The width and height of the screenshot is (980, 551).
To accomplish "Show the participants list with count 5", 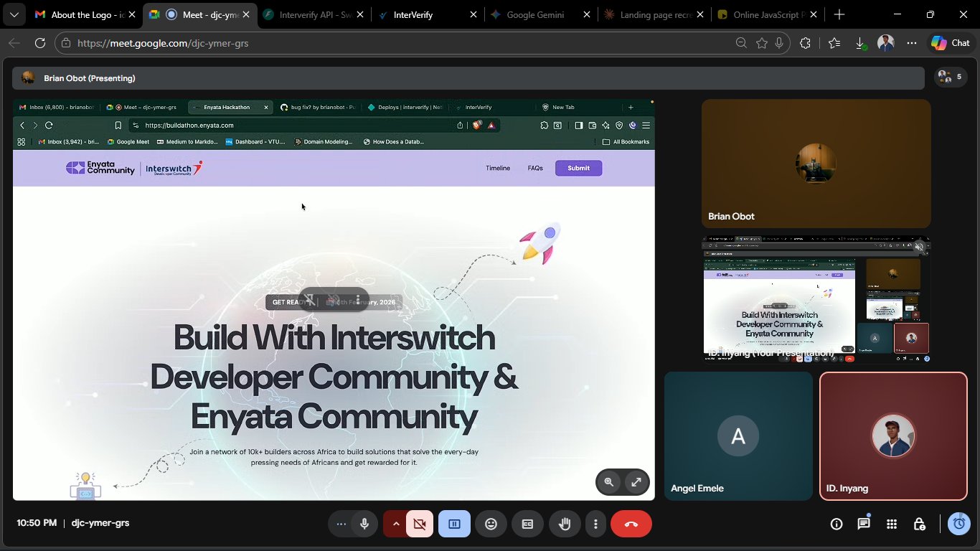I will 950,77.
